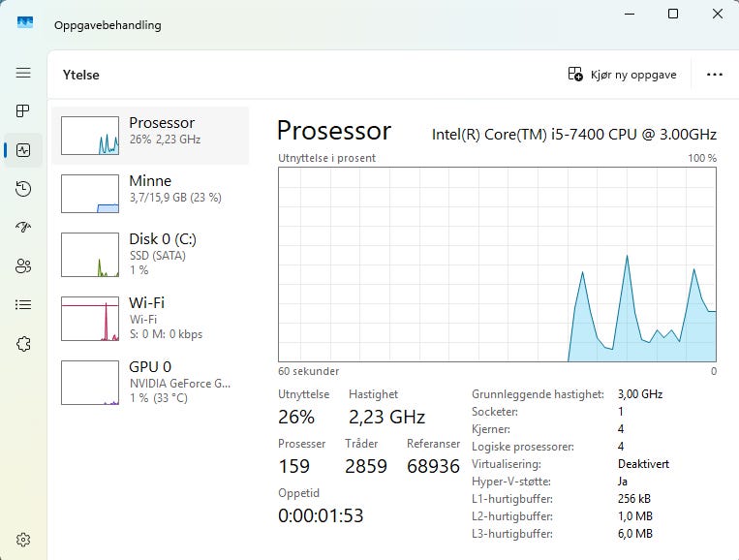Click the 'SSD (SATA)' disk type text
739x560 pixels.
pyautogui.click(x=158, y=256)
